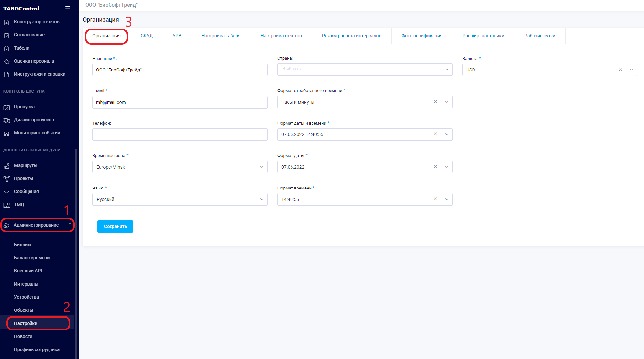Clear the Формат даты value
This screenshot has height=359, width=644.
click(x=435, y=167)
